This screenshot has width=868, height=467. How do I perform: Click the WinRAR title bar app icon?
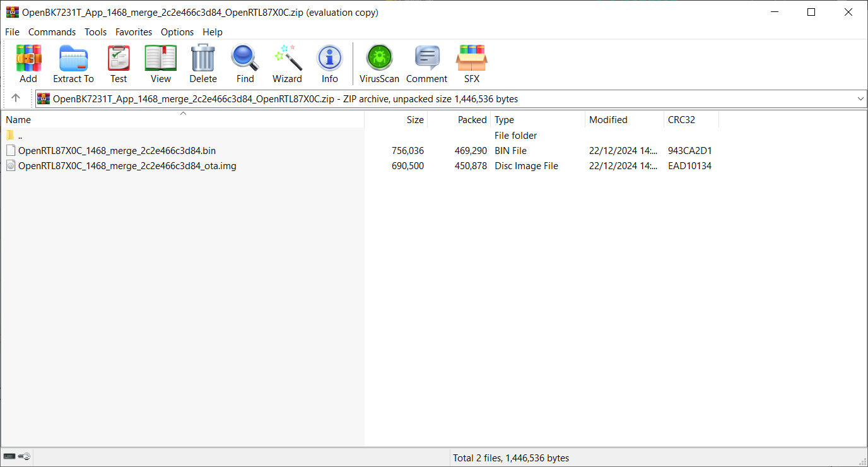pos(12,12)
